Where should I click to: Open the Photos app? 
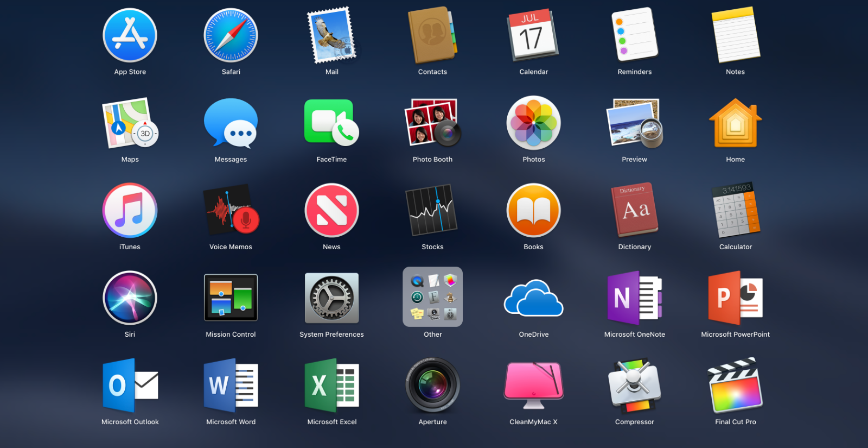click(x=533, y=123)
